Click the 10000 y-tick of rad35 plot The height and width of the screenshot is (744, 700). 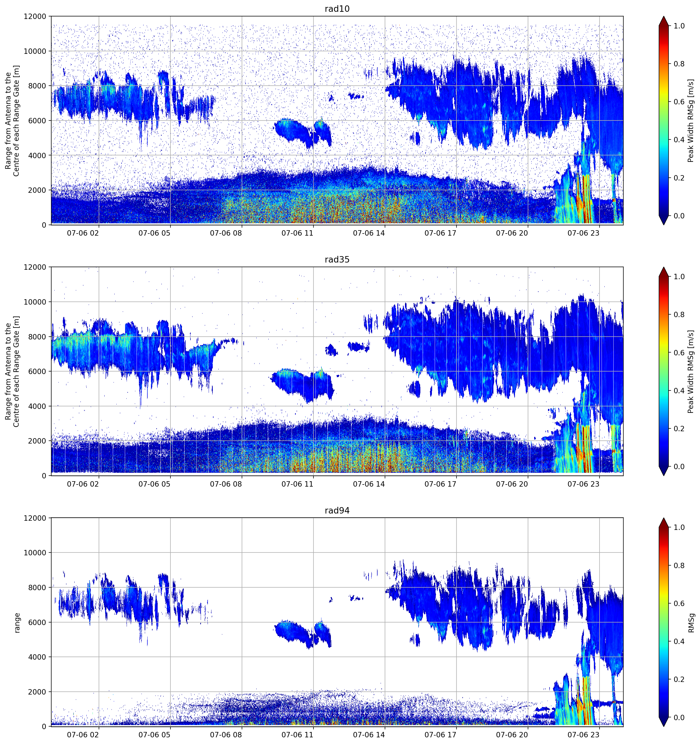point(35,302)
